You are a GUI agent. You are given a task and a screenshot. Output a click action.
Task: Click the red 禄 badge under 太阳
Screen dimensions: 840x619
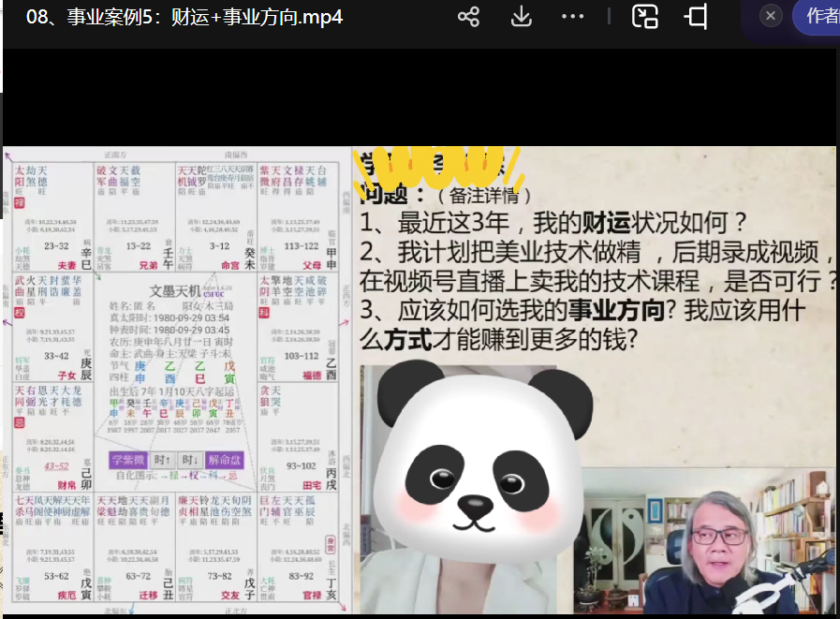pyautogui.click(x=18, y=202)
